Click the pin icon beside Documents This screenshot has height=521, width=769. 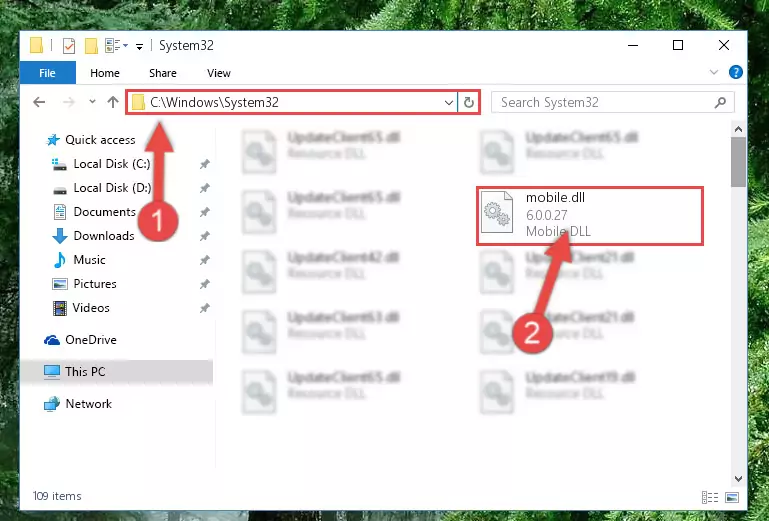(205, 212)
